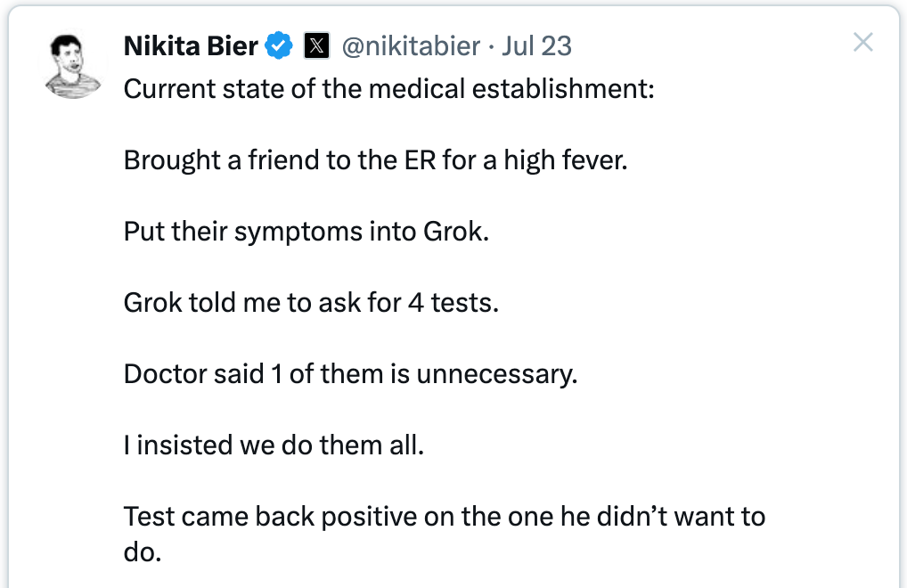Click the word "symptoms" in the post
907x588 pixels.
[x=300, y=232]
